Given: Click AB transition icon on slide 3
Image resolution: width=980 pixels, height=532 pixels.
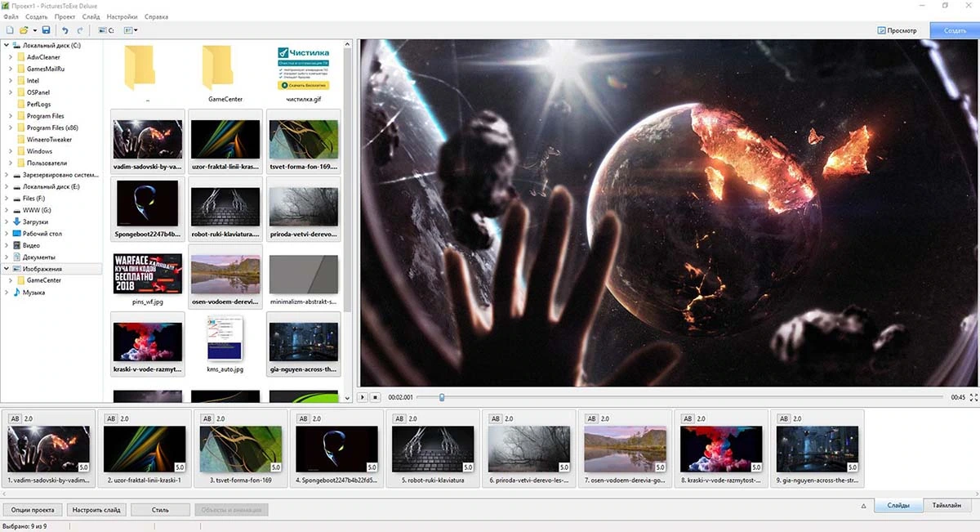Looking at the screenshot, I should tap(207, 418).
